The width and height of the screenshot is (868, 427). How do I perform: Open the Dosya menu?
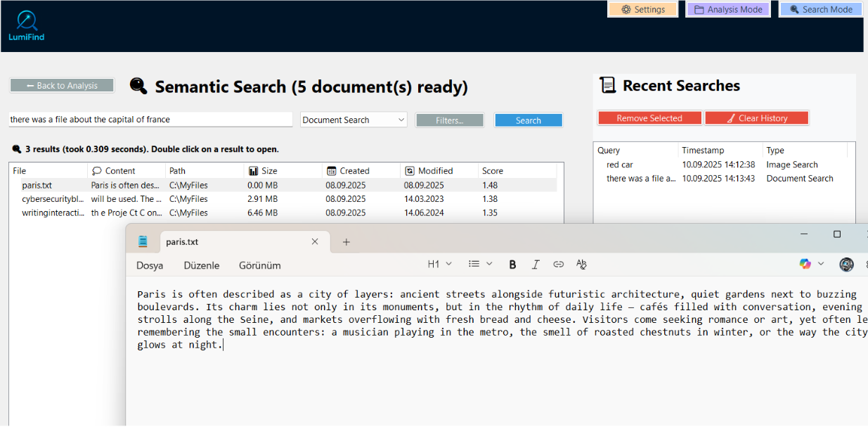pyautogui.click(x=150, y=265)
